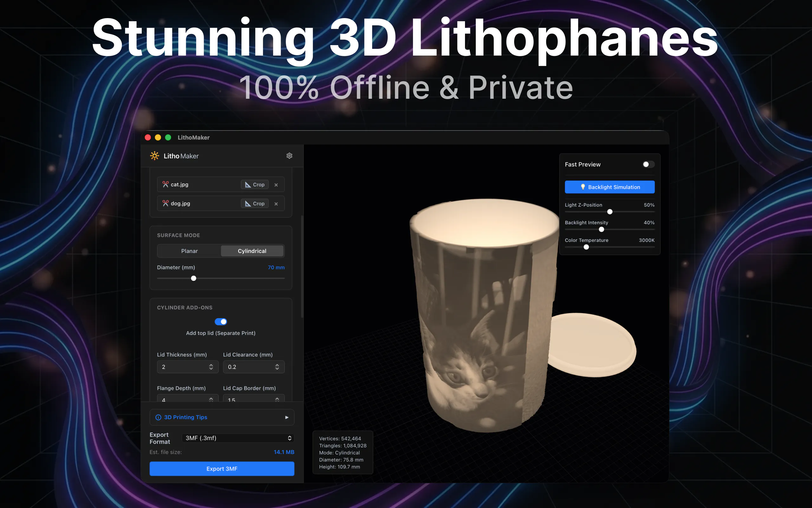Disable the Add top lid switch

point(221,322)
